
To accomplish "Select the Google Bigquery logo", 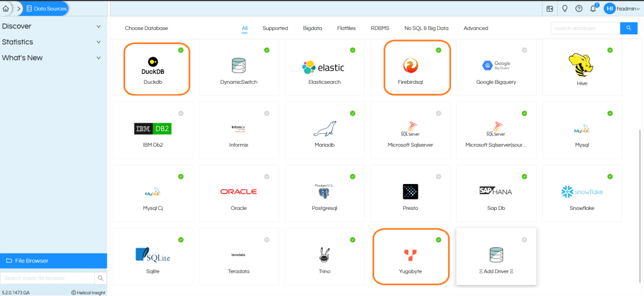I will 496,65.
